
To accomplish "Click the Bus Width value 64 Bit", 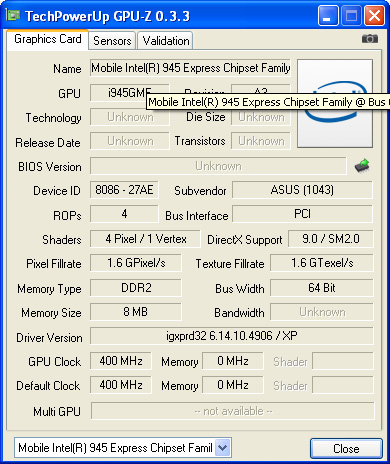I will [x=322, y=288].
